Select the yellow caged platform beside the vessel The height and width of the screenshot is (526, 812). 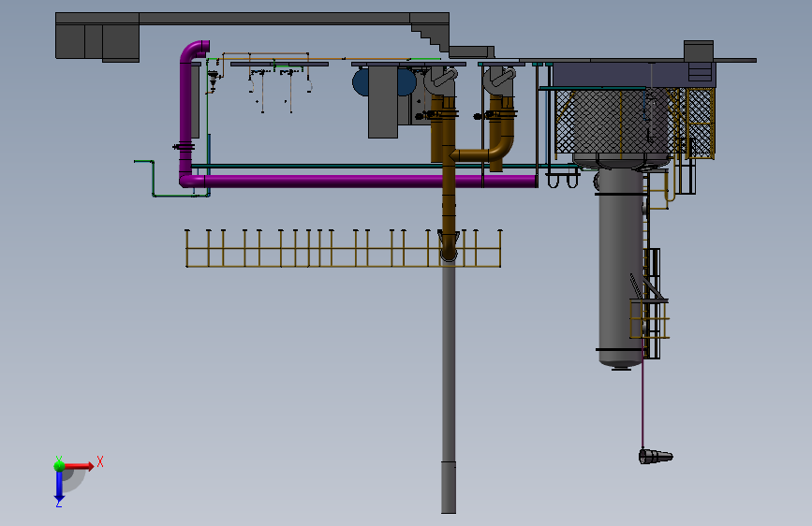649,318
